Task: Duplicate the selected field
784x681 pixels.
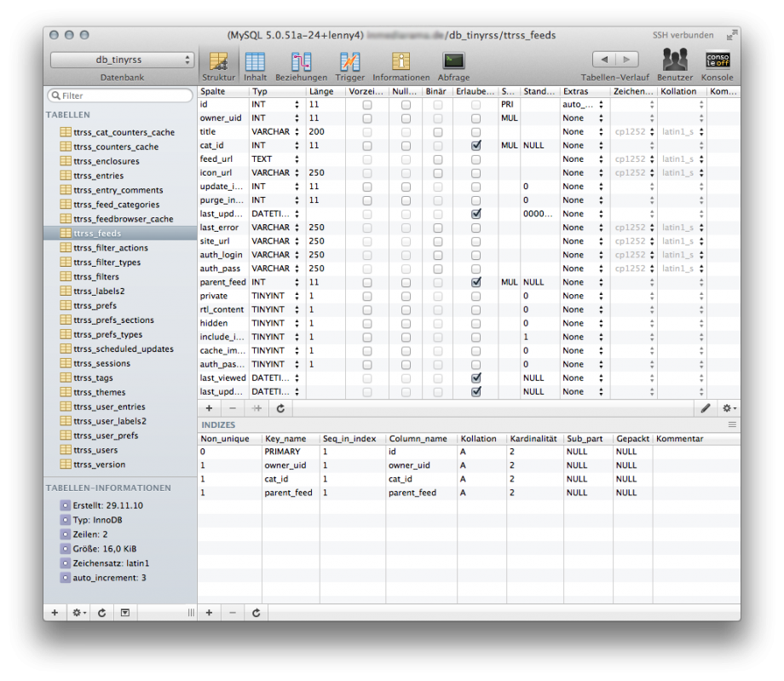Action: click(257, 408)
